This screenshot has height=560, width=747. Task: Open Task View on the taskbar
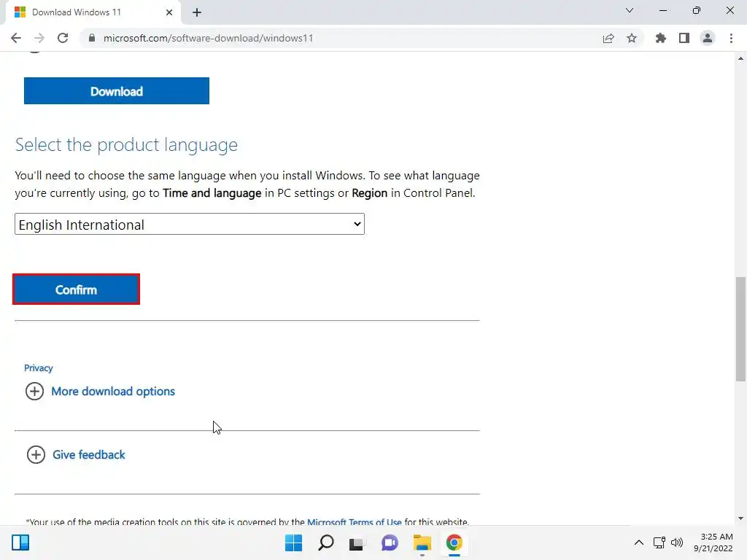point(356,543)
